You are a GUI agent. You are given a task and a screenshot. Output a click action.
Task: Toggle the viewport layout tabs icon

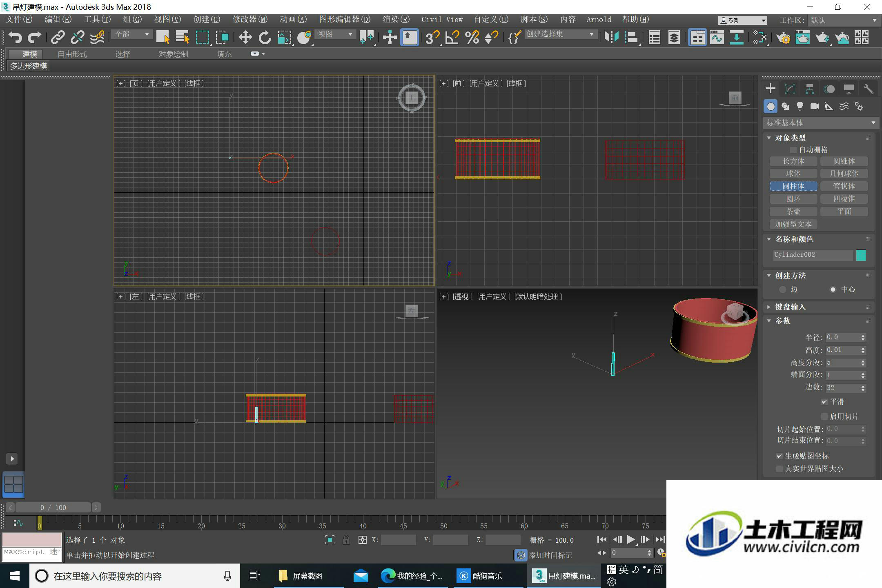click(13, 485)
